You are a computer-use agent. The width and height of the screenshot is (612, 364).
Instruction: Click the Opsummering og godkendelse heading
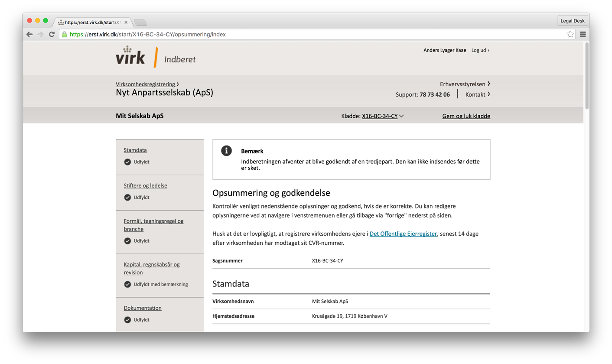271,193
